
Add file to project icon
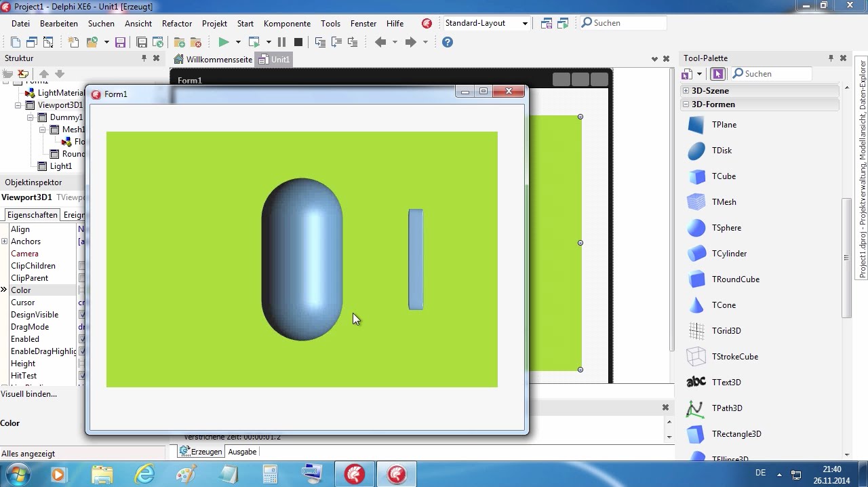(x=180, y=42)
